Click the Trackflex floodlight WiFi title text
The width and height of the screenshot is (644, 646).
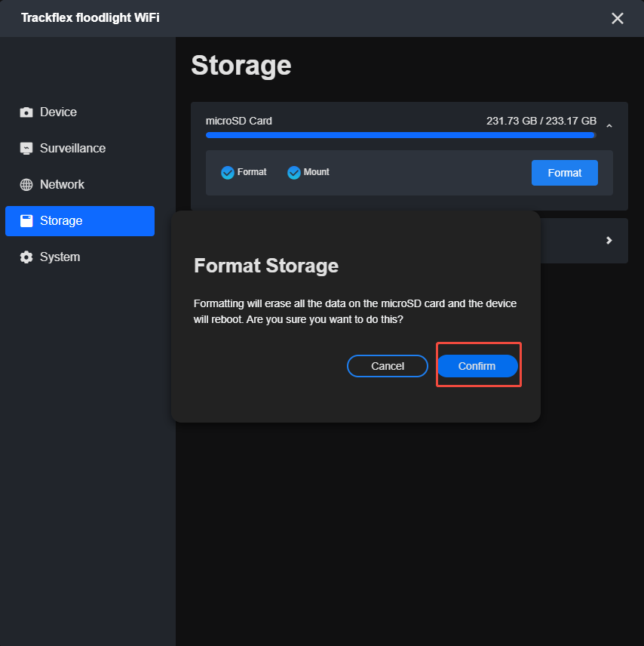90,17
